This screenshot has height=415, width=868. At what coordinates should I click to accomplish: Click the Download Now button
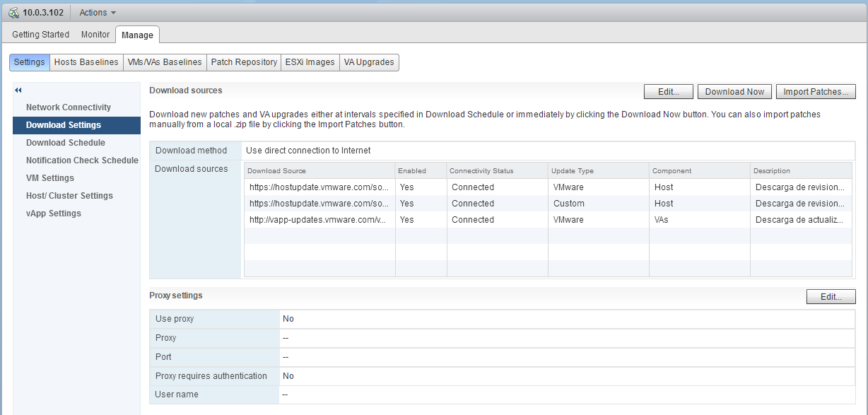(x=734, y=91)
